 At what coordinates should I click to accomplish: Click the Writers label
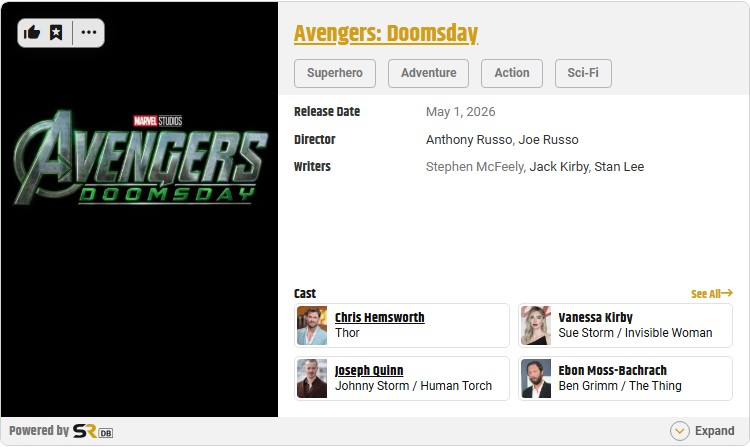click(x=312, y=167)
